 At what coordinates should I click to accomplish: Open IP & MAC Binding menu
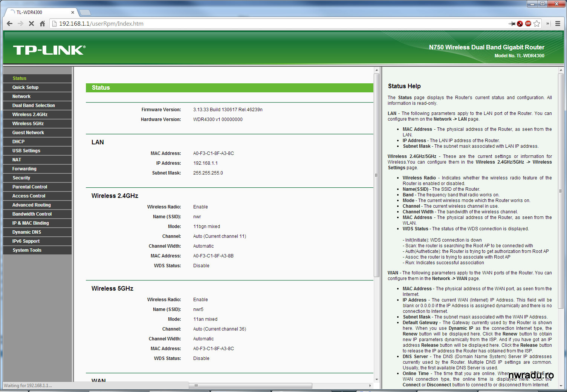tap(37, 223)
